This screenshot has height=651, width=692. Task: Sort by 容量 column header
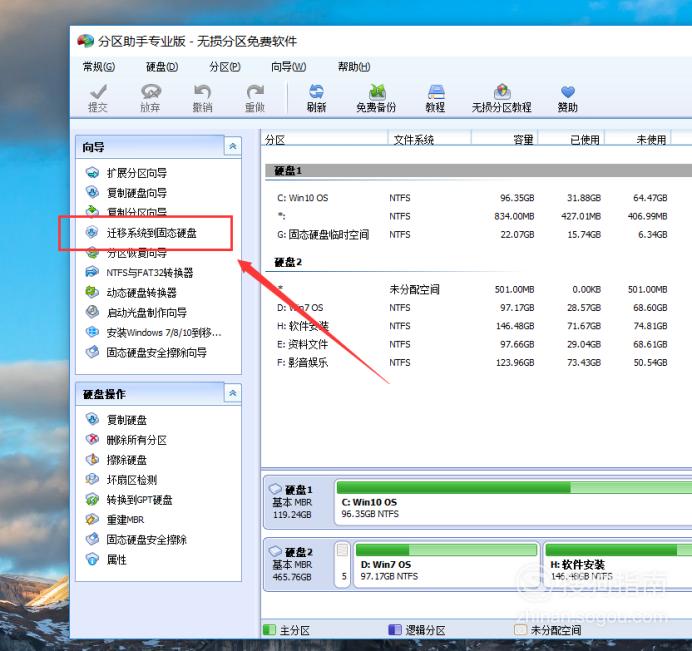coord(505,139)
